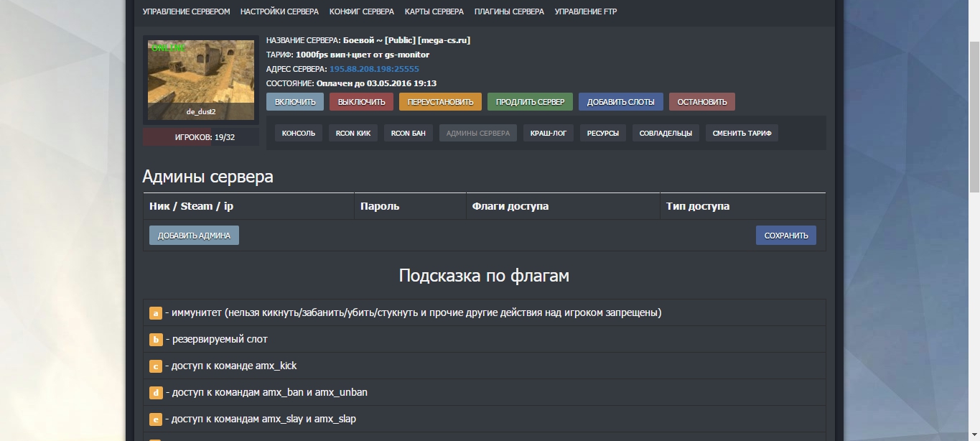Select the АДМИНЫ СЕРВЕРА tab
The height and width of the screenshot is (441, 980).
click(x=478, y=133)
